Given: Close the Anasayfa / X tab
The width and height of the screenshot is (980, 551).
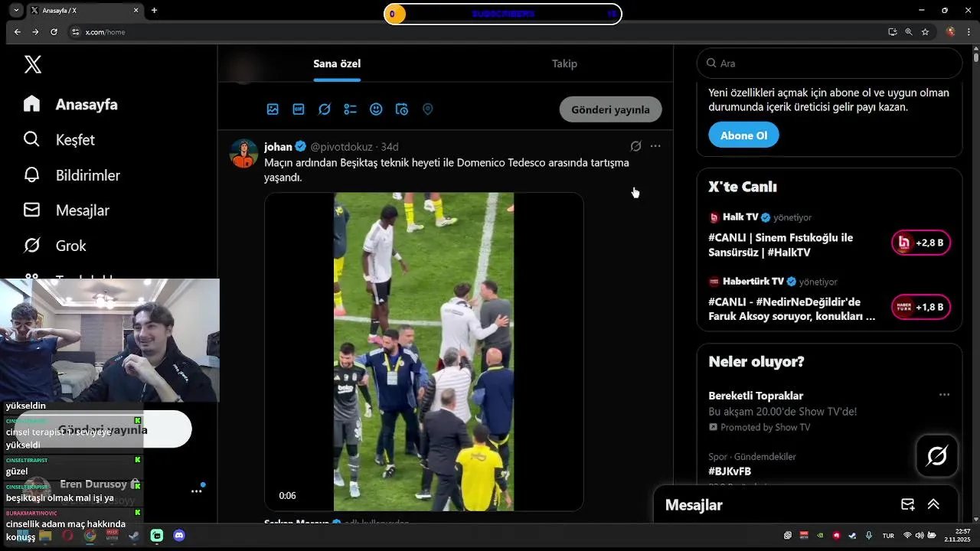Looking at the screenshot, I should [136, 11].
